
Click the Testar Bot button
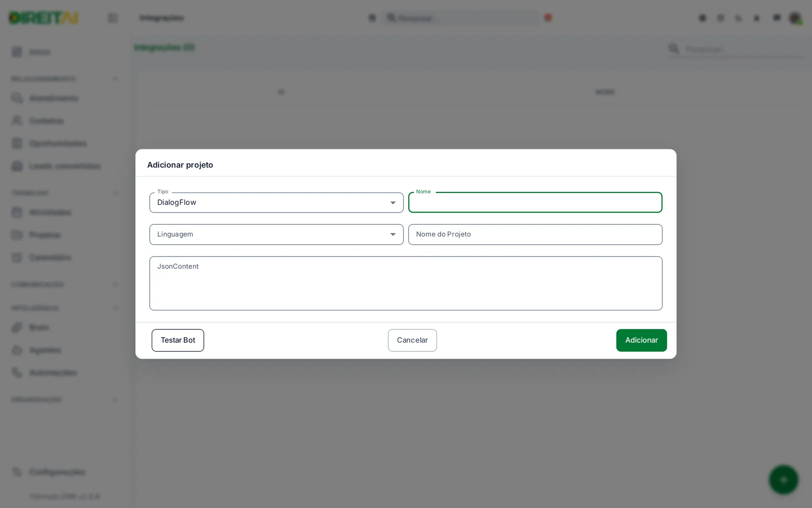(178, 340)
